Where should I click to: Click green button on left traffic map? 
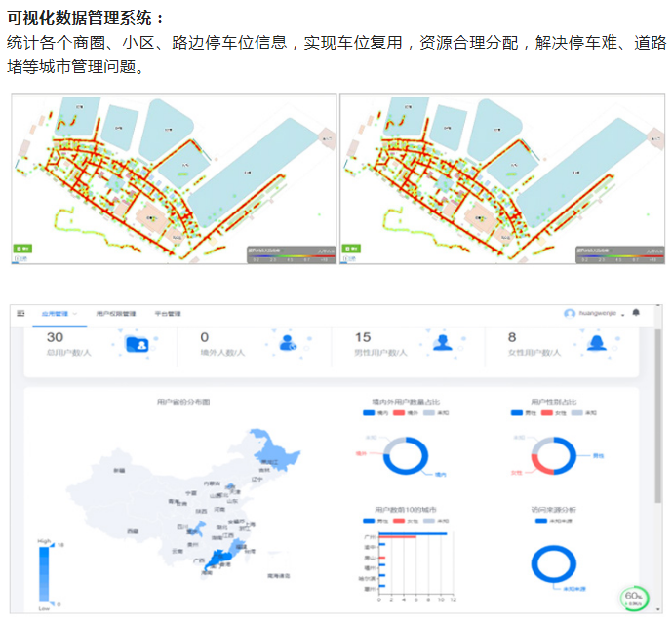coord(20,249)
